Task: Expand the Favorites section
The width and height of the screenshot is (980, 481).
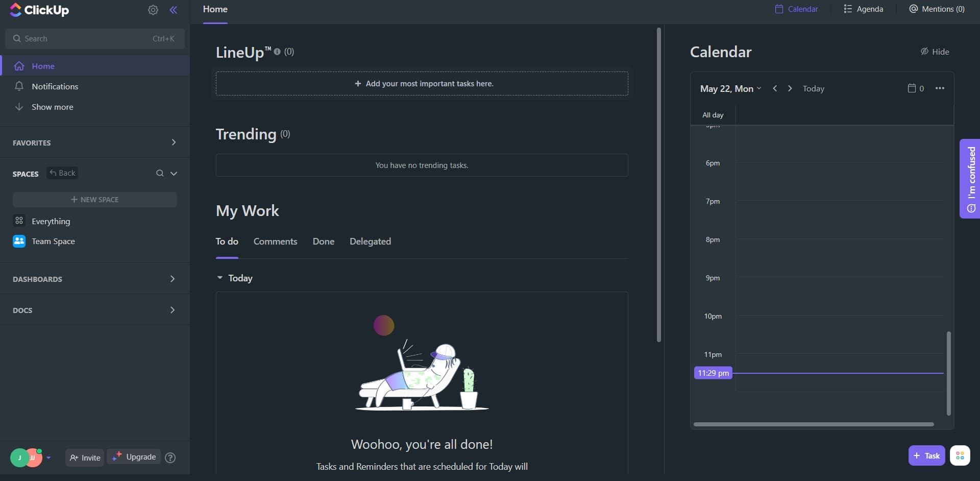Action: (173, 142)
